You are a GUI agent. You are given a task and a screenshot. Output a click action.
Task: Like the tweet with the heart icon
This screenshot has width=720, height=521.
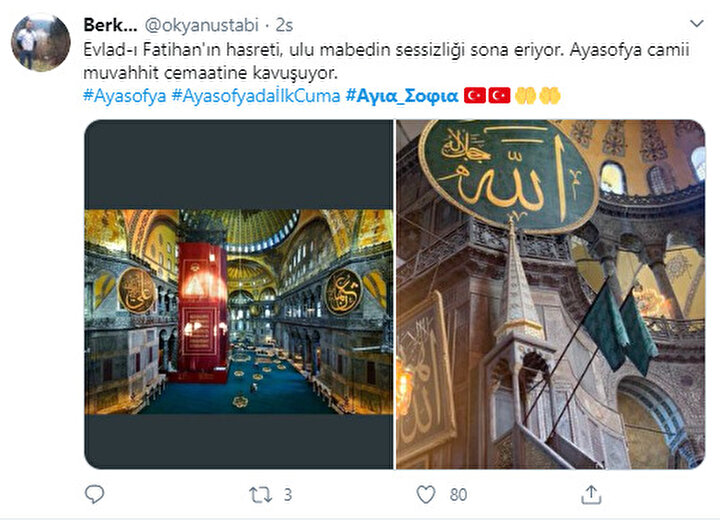[426, 495]
